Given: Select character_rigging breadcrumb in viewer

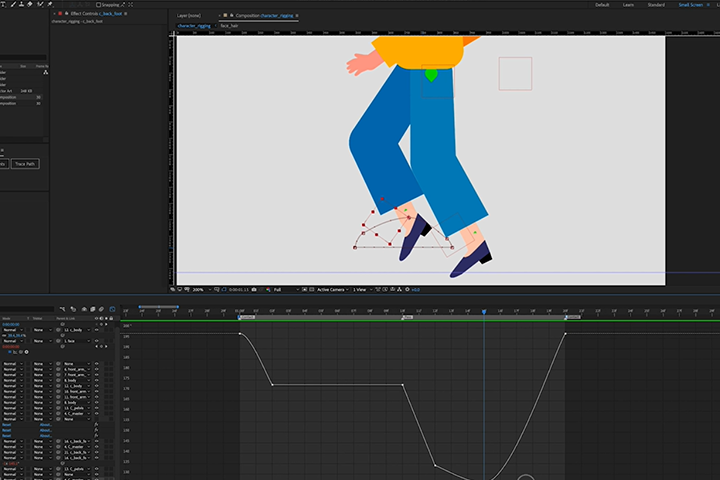Looking at the screenshot, I should [194, 26].
